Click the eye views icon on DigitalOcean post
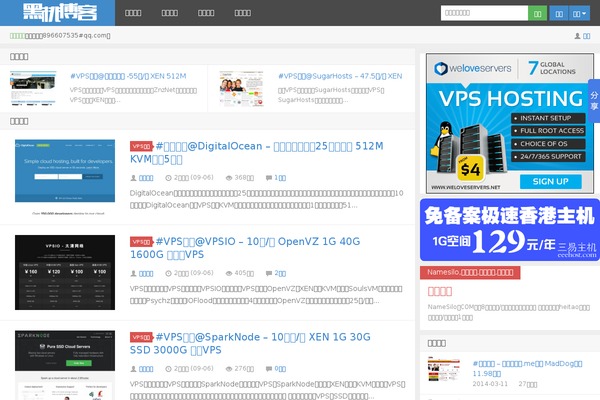The width and height of the screenshot is (600, 400). coord(229,178)
